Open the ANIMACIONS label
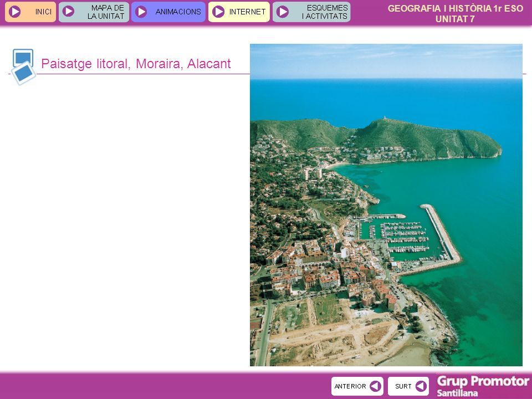 [x=178, y=12]
